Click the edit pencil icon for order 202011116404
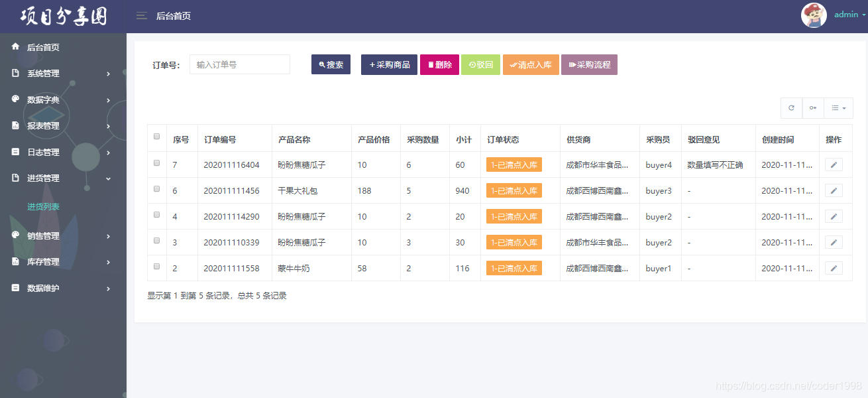Viewport: 868px width, 398px height. (x=834, y=164)
